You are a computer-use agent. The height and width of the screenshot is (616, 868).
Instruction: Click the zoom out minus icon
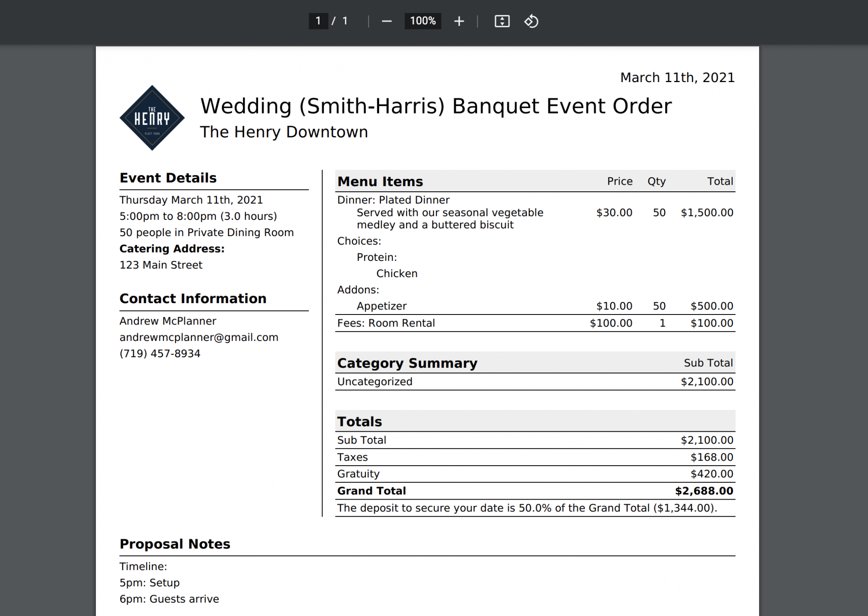click(386, 21)
